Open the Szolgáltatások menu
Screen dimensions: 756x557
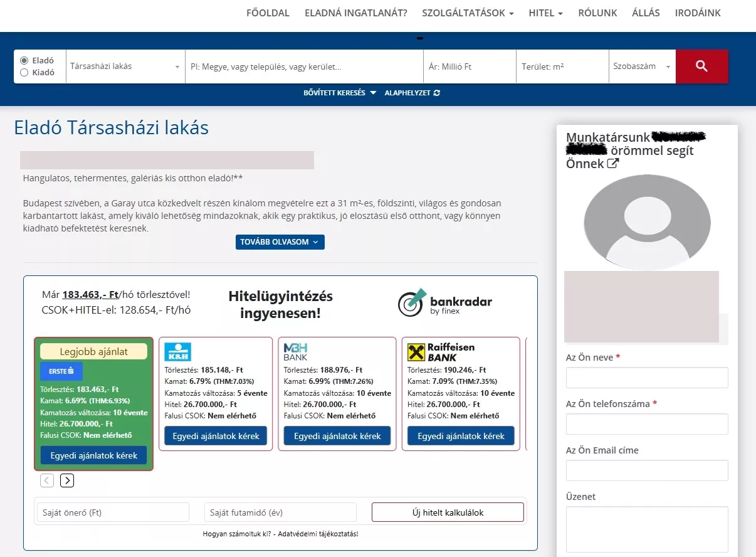468,13
